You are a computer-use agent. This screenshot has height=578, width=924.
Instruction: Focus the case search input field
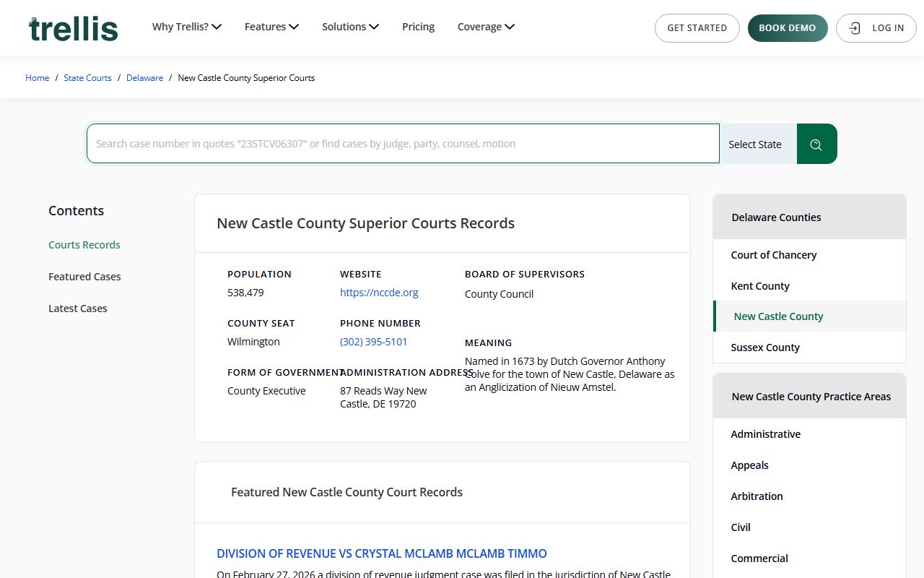coord(403,144)
